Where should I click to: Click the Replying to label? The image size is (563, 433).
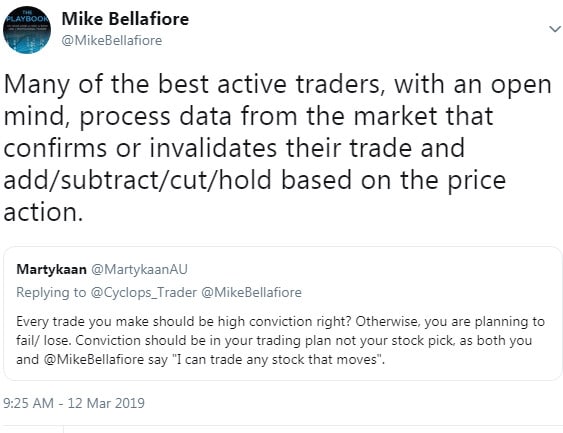[51, 293]
